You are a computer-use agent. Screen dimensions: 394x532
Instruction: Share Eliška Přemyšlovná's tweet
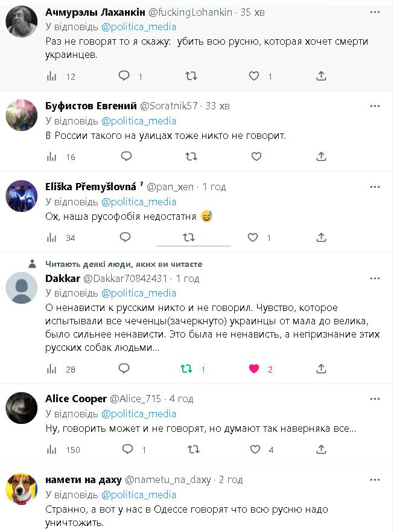pyautogui.click(x=322, y=237)
